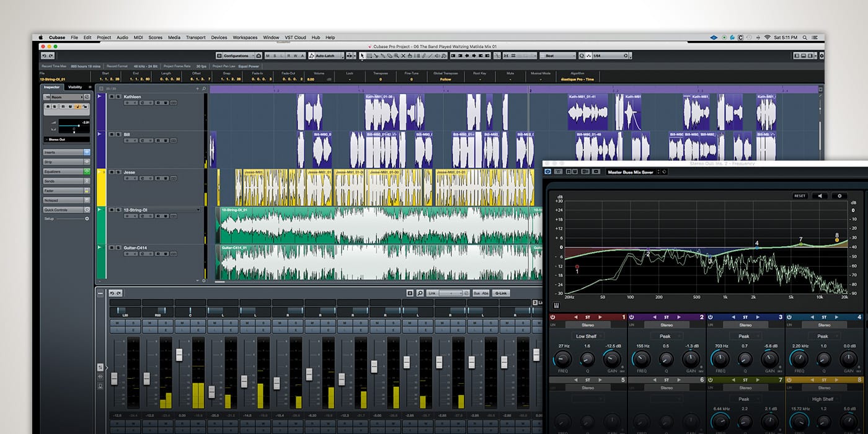The height and width of the screenshot is (434, 868).
Task: Solo the Jesse track
Action: point(117,172)
